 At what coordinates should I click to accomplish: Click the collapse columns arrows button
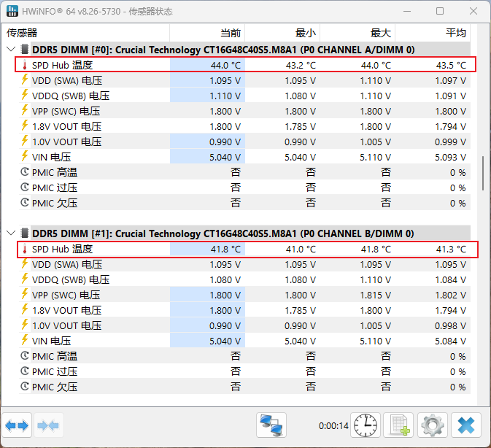pos(49,425)
